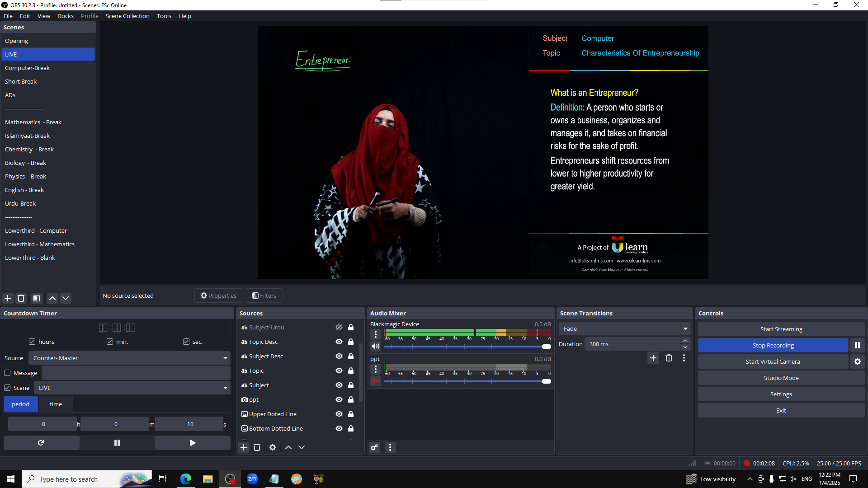Screen dimensions: 868x488
Task: Open Zoom from Windows taskbar
Action: coord(252,479)
